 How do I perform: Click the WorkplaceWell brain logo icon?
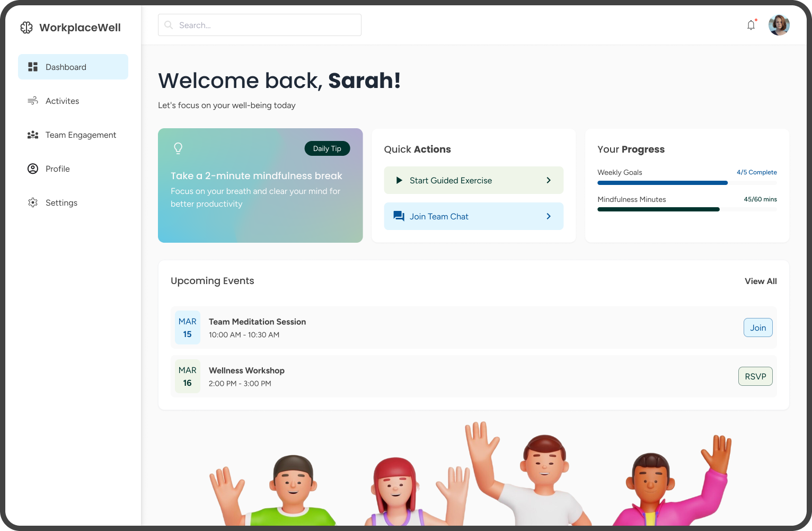point(27,28)
